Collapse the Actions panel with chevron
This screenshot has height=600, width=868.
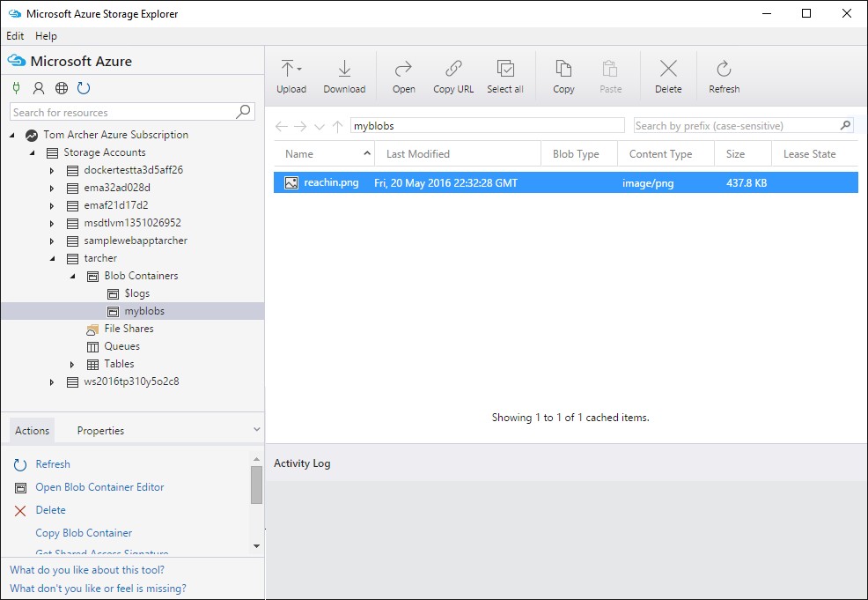pos(256,429)
